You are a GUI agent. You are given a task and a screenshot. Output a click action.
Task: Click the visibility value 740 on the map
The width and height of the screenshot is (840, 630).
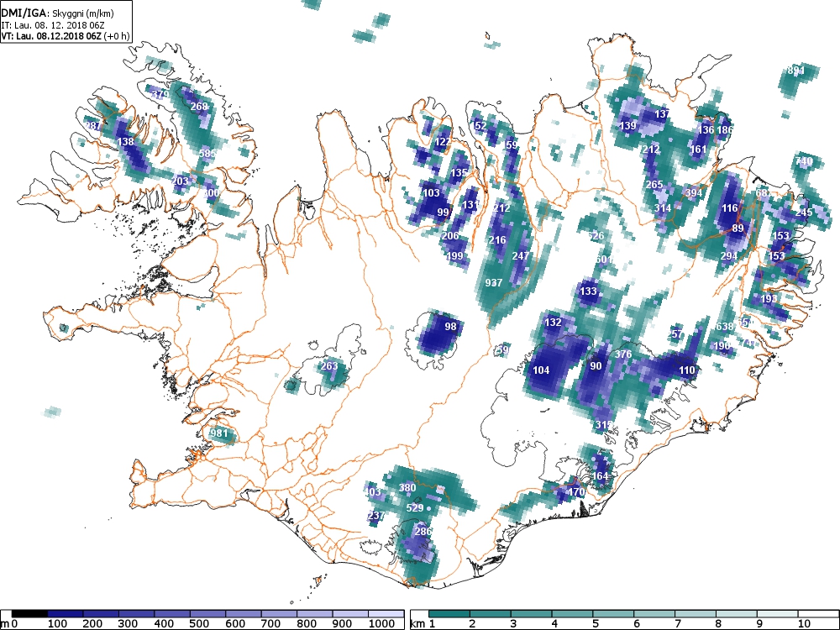click(804, 160)
